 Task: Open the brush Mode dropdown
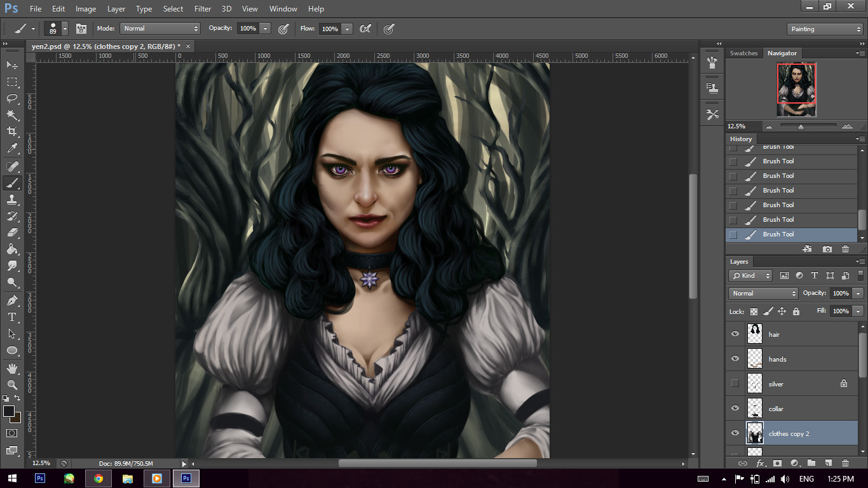[x=160, y=29]
